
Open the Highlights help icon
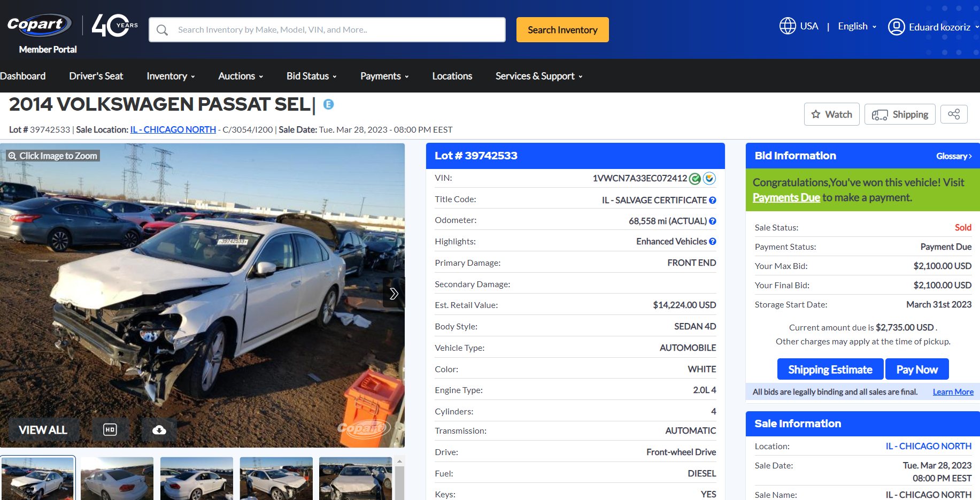point(713,242)
